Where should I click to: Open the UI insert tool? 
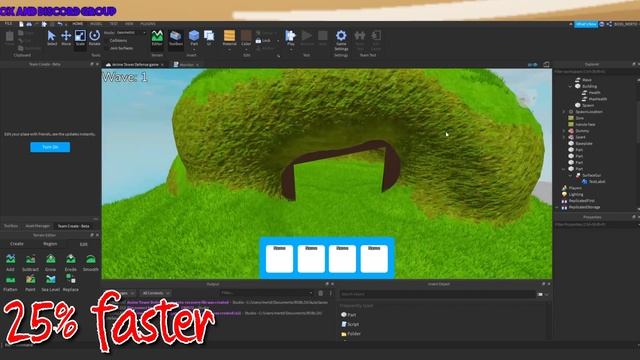[209, 38]
